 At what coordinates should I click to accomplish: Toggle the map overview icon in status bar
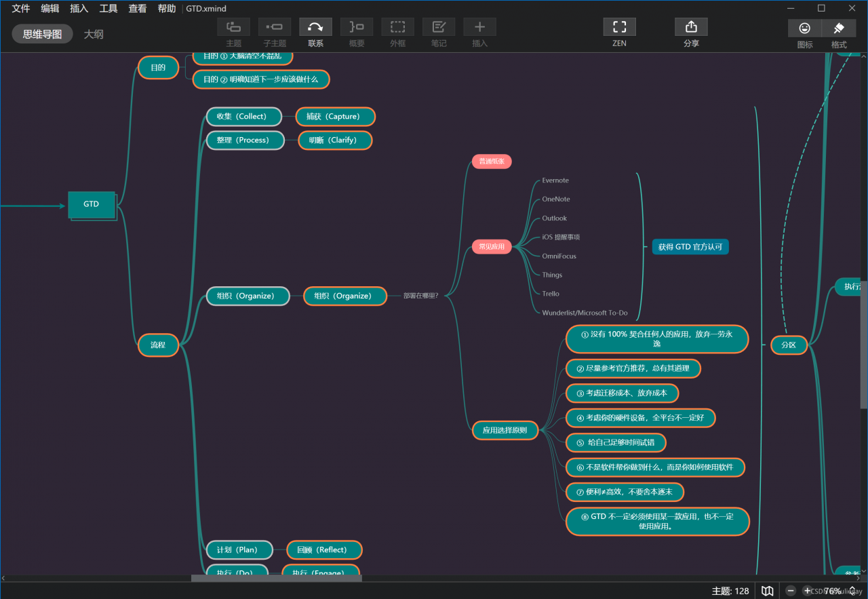(768, 591)
